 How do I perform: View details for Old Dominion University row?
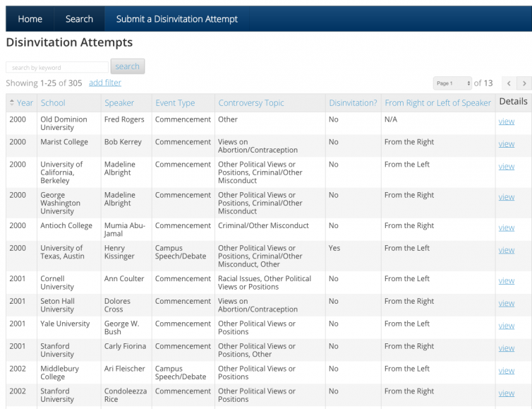pos(506,121)
